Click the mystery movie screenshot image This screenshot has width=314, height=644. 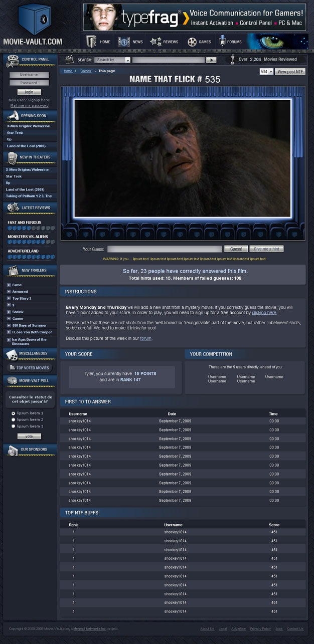tap(183, 158)
